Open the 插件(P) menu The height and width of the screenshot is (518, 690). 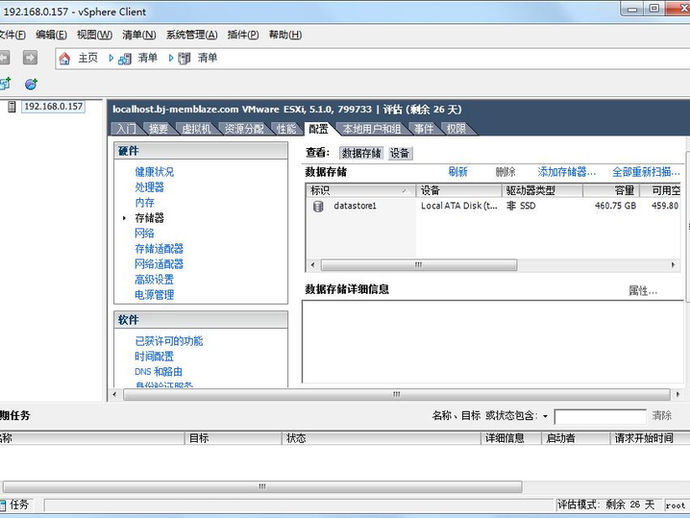[x=243, y=35]
